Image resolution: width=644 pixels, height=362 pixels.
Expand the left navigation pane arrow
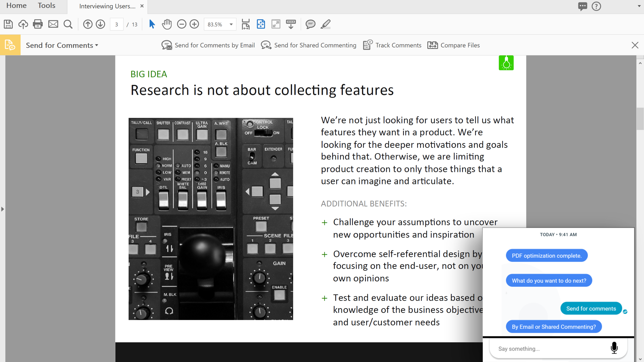click(x=3, y=209)
